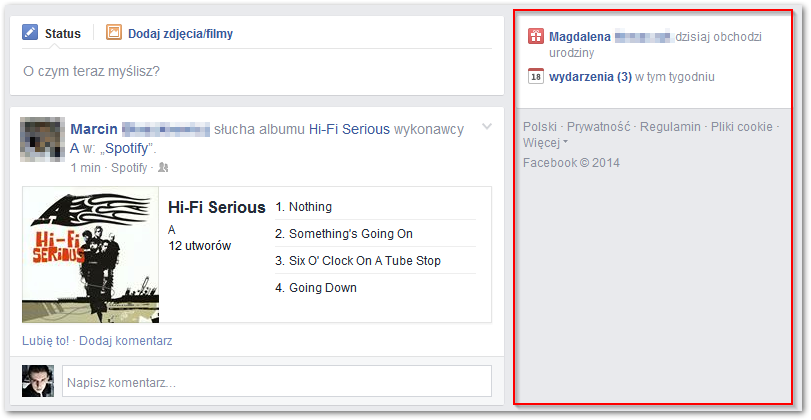811x420 pixels.
Task: Click the Polski language link
Action: point(539,127)
